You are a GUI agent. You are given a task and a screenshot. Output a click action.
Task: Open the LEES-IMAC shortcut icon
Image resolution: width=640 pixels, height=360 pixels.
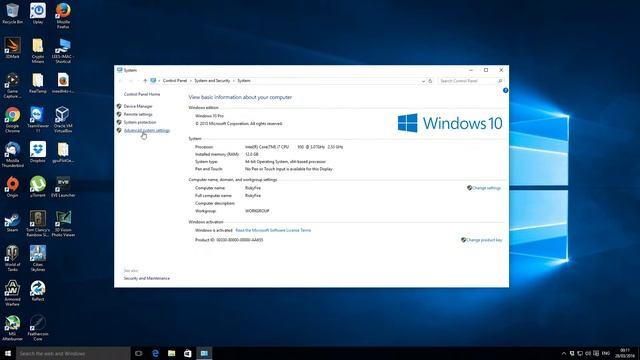tap(63, 51)
